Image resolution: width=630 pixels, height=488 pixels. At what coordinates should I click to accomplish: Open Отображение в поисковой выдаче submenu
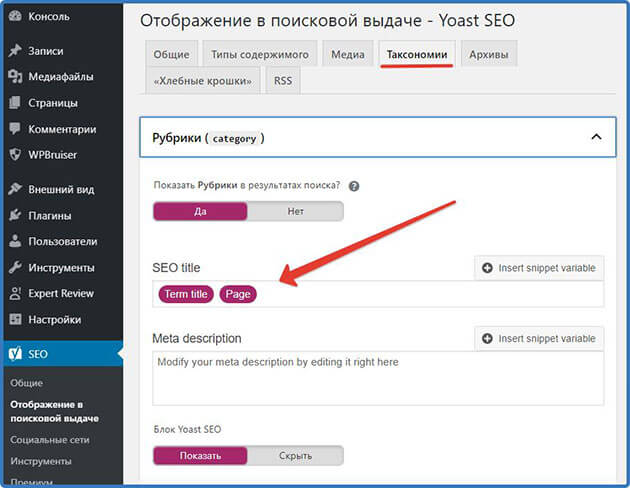[55, 411]
